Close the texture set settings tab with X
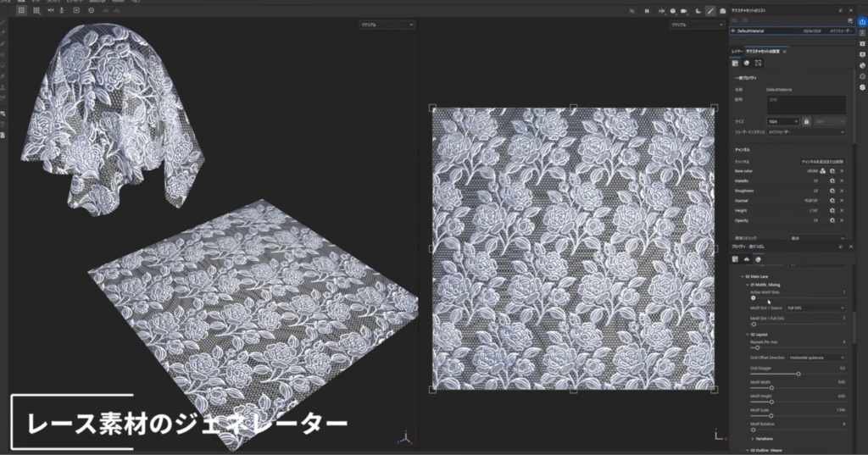This screenshot has width=868, height=455. (x=785, y=52)
